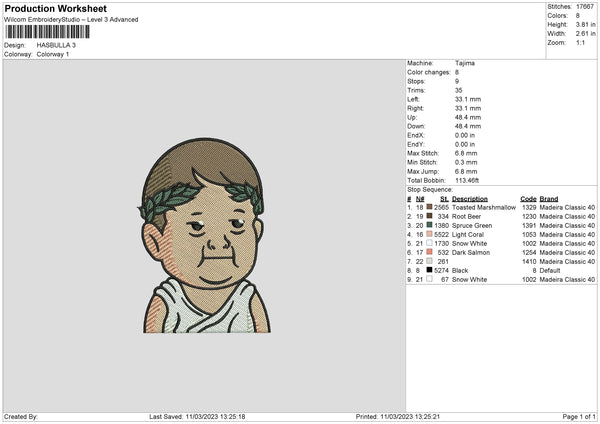
Task: Click stitch count '5522' for Light Coral
Action: point(441,234)
